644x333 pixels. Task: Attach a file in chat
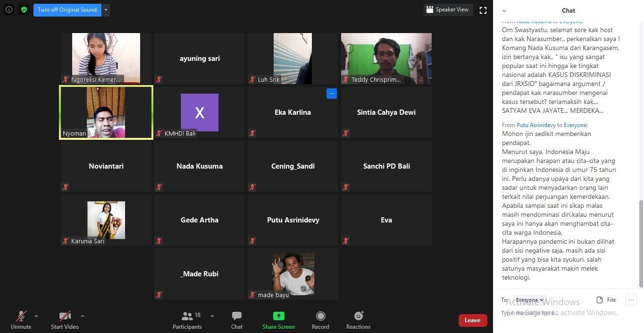click(x=606, y=299)
